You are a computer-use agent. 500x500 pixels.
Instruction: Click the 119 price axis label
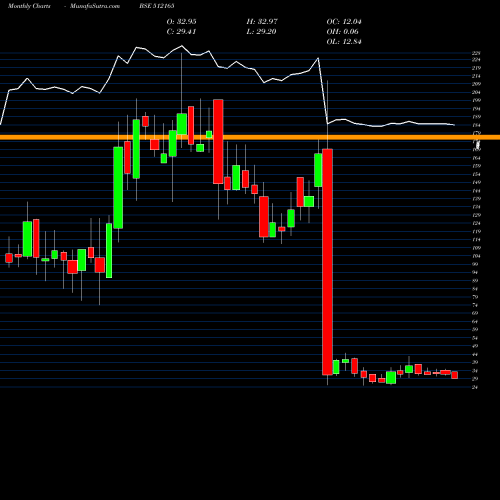(476, 232)
